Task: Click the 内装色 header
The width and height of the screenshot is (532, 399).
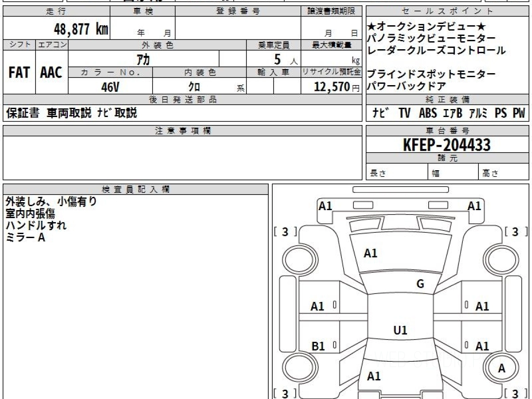Action: (x=199, y=72)
